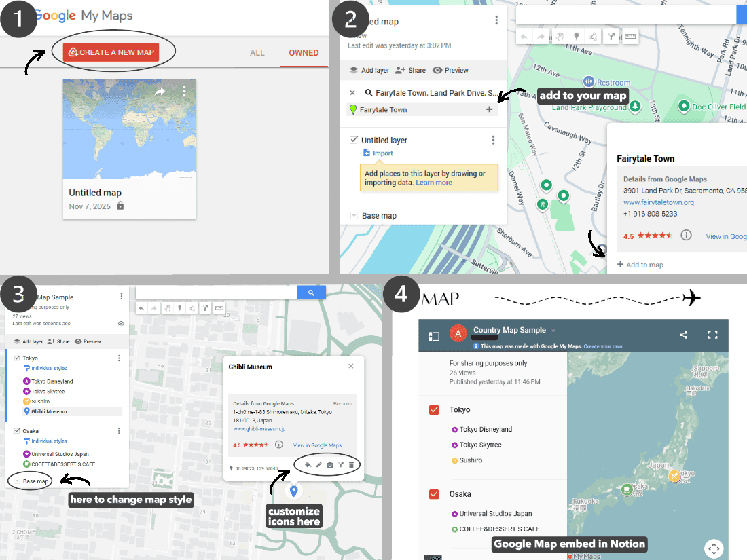Switch to the OWNED tab
Image resolution: width=747 pixels, height=560 pixels.
[x=304, y=52]
